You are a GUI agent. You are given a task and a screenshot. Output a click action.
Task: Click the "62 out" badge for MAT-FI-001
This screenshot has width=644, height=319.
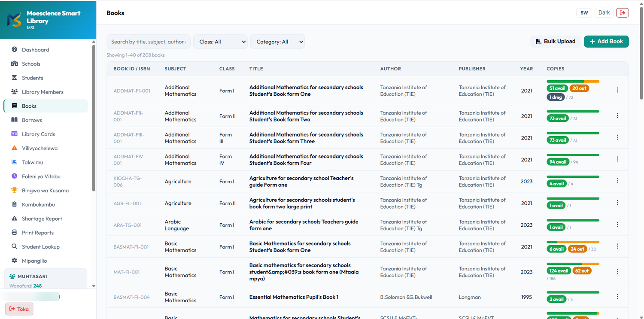(x=582, y=271)
